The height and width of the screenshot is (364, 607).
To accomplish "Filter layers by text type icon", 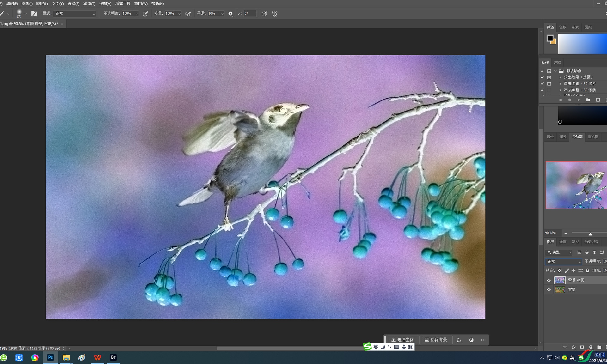I will tap(594, 252).
